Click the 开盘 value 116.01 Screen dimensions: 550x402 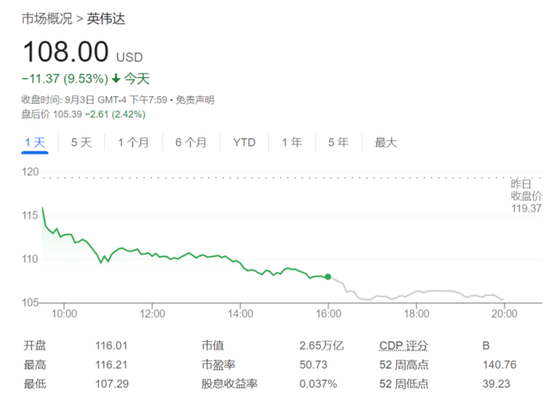pyautogui.click(x=111, y=346)
